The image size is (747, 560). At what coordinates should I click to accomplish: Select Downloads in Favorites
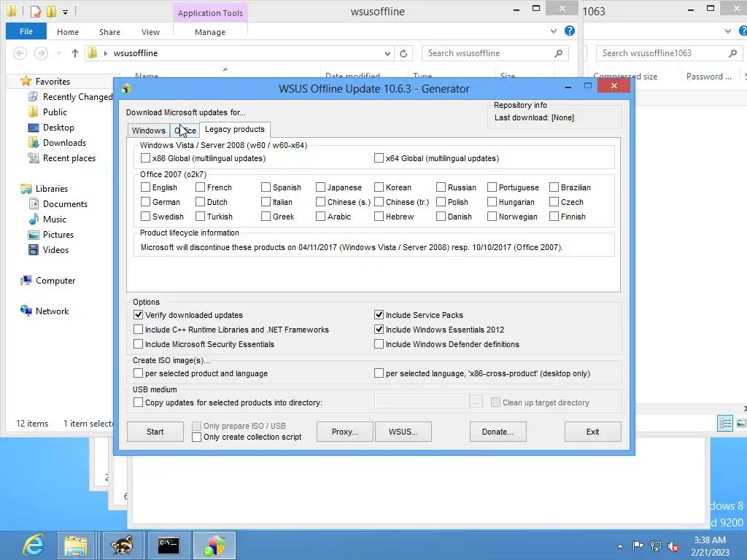57,143
